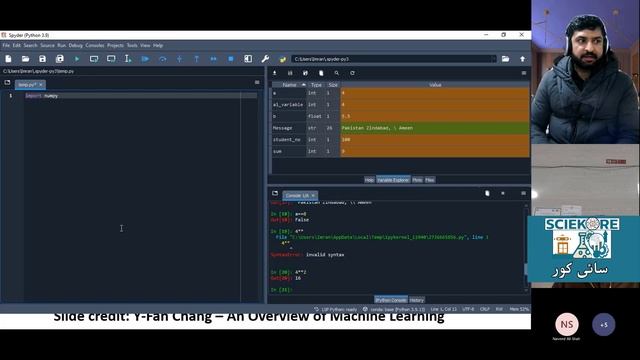640x360 pixels.
Task: Switch to Help pane tab
Action: pos(369,180)
